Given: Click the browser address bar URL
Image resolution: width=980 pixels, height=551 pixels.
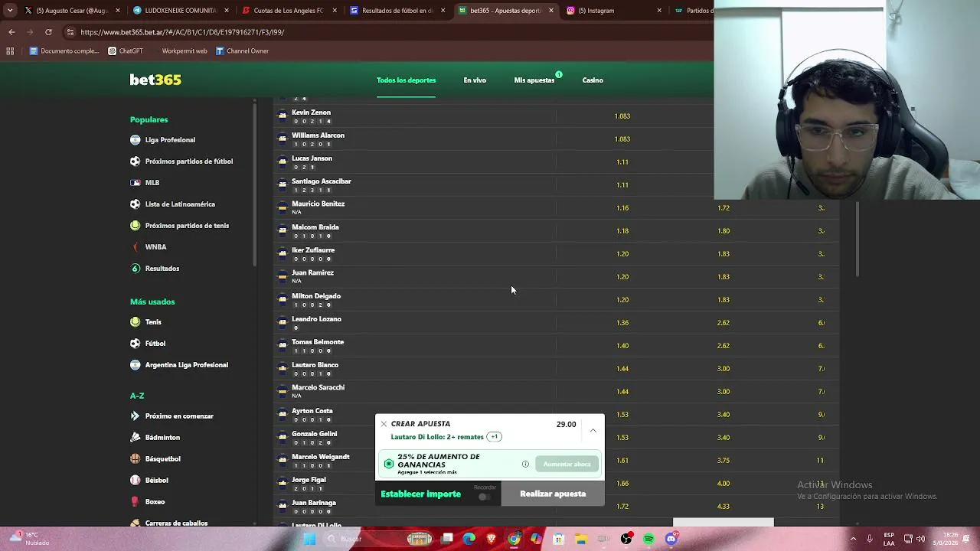Looking at the screenshot, I should pyautogui.click(x=182, y=32).
